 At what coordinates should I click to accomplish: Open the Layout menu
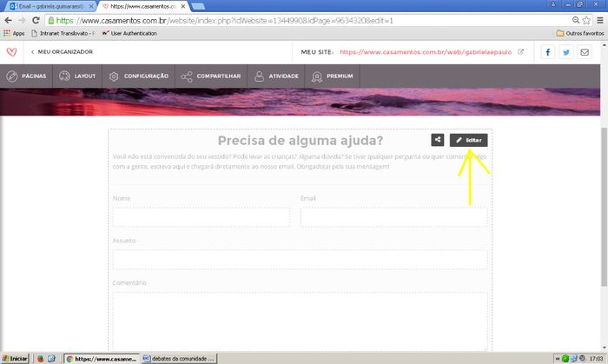(x=77, y=76)
